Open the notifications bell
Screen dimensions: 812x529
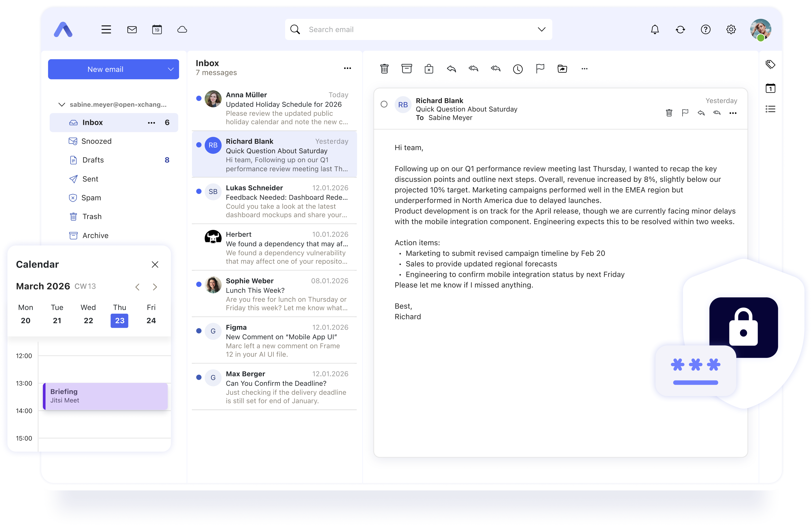(x=655, y=30)
